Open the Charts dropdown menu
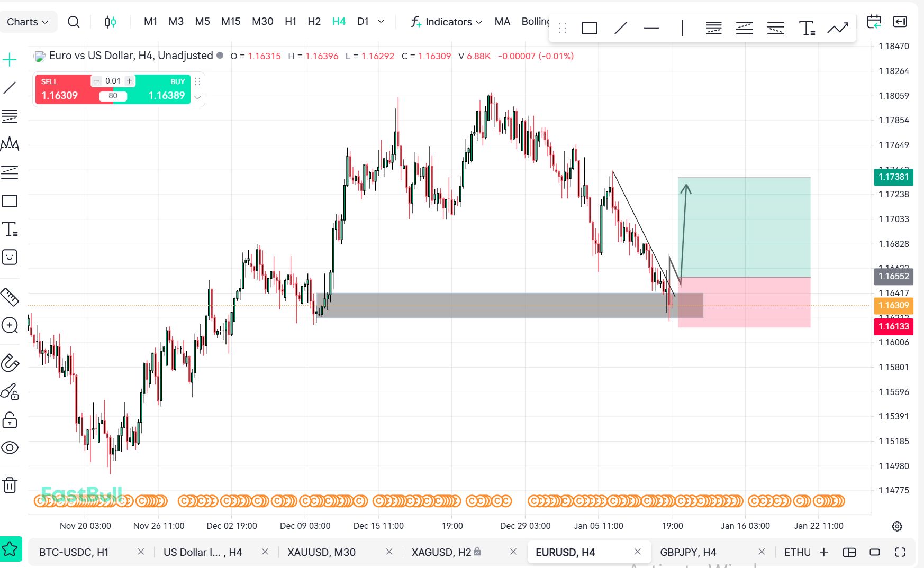 (x=28, y=22)
